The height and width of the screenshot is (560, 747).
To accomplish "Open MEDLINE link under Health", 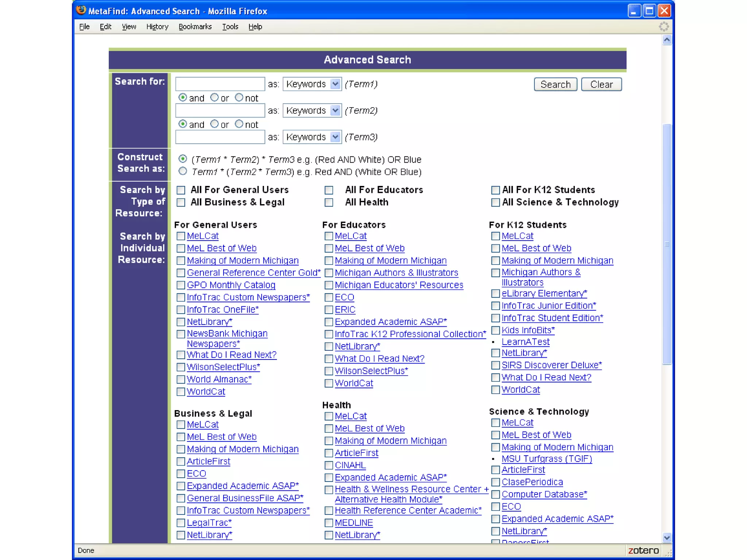I will pos(354,523).
